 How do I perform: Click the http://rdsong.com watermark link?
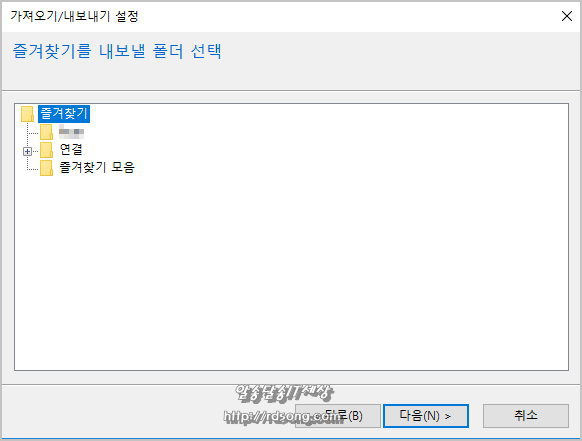click(285, 417)
